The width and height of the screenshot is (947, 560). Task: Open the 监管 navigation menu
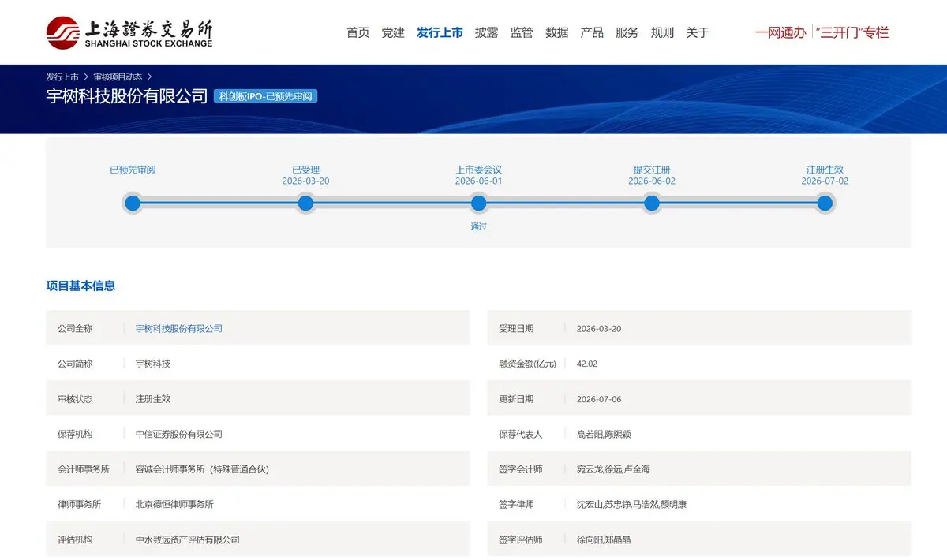[x=522, y=32]
